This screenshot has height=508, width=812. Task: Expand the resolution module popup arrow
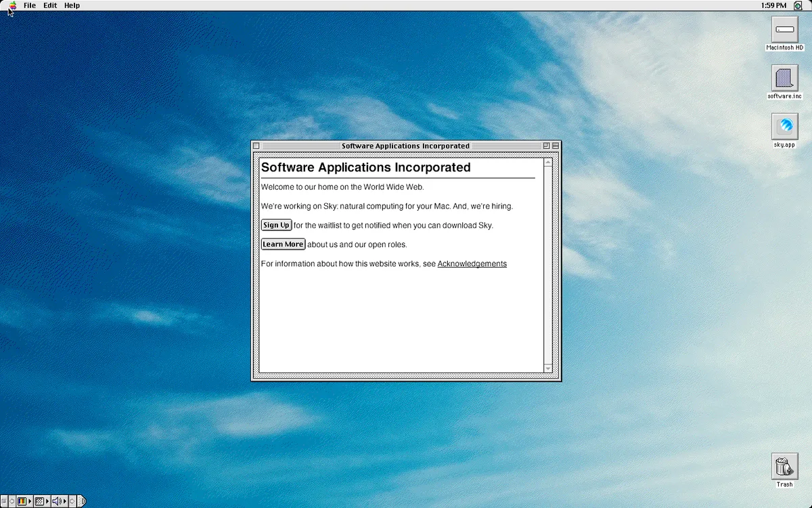tap(47, 501)
